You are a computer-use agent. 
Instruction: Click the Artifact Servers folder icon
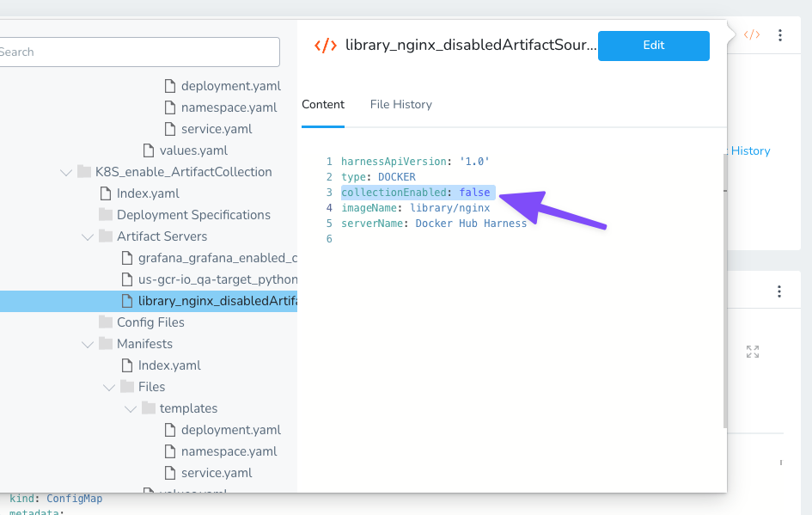point(106,236)
